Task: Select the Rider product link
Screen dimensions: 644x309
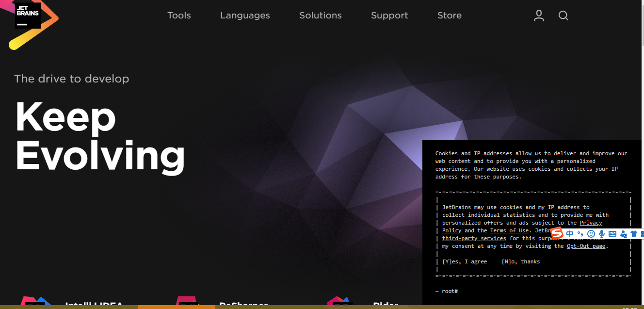Action: [386, 305]
